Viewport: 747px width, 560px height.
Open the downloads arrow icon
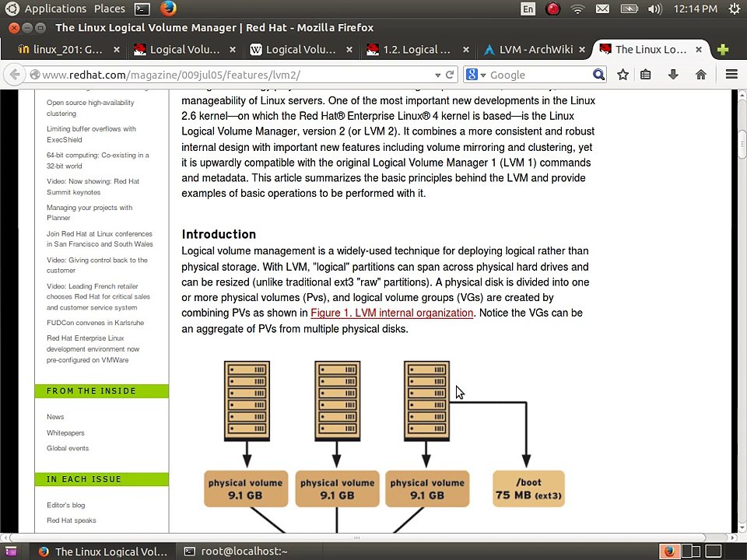tap(672, 75)
